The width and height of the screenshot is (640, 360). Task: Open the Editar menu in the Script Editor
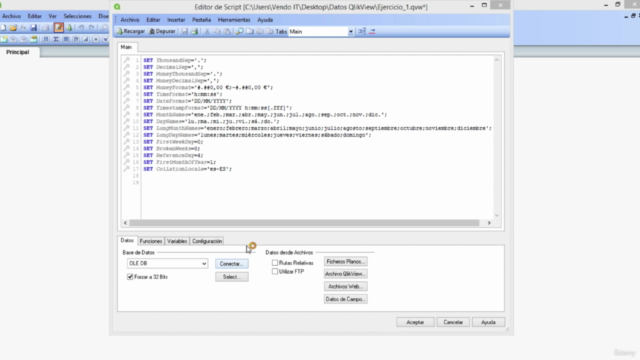153,20
